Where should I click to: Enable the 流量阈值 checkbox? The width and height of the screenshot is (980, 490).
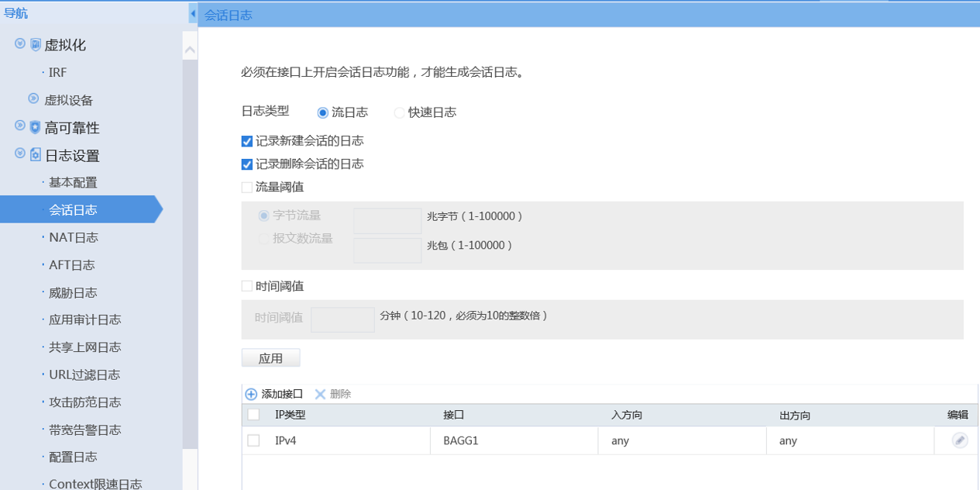click(247, 187)
